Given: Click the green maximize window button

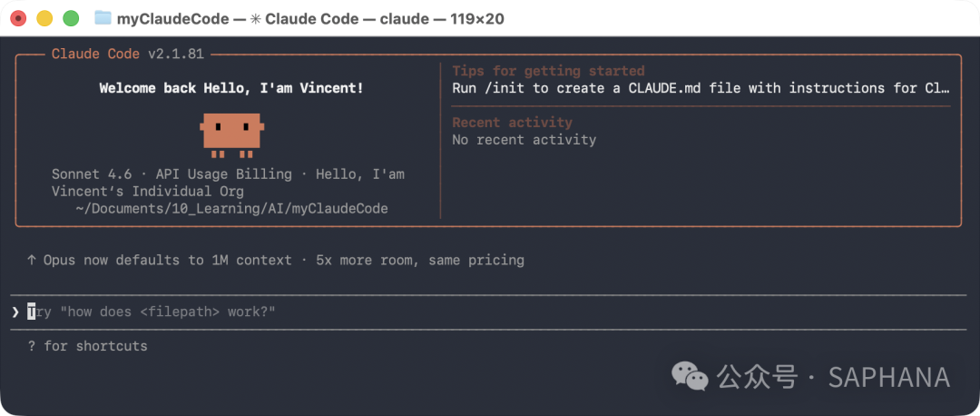Looking at the screenshot, I should (72, 19).
